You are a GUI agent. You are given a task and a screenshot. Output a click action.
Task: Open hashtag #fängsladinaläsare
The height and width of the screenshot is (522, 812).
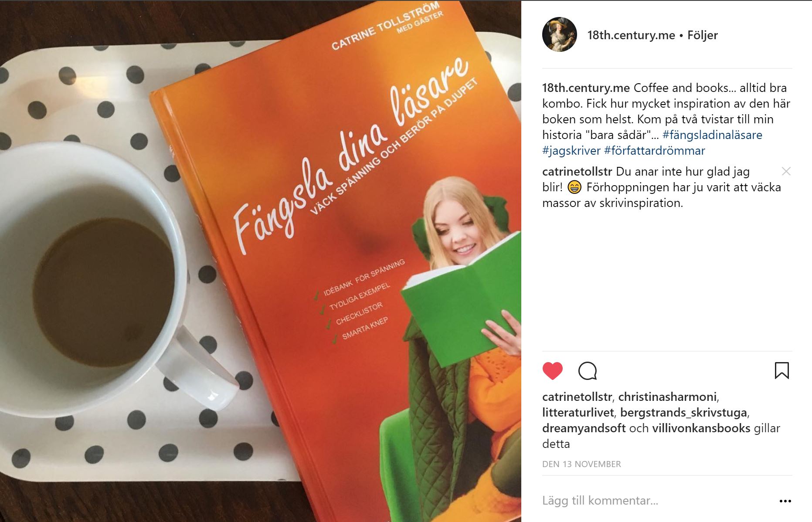712,135
